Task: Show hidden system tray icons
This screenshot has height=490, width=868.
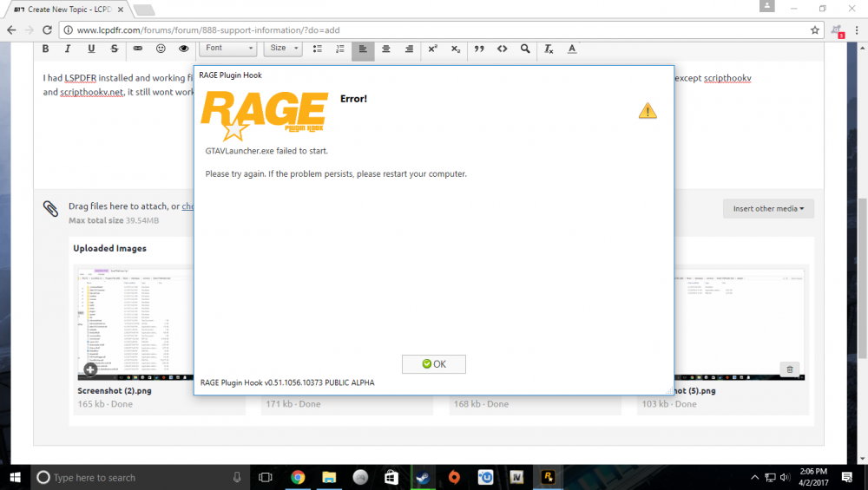Action: [754, 477]
